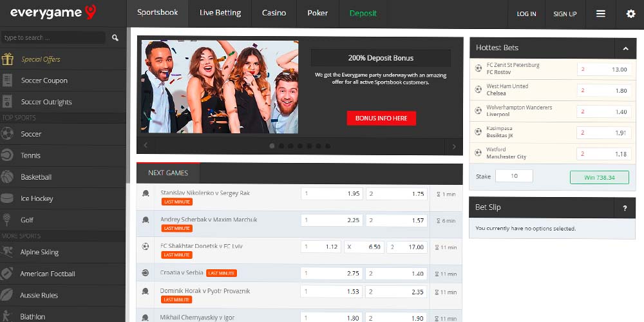The image size is (644, 322).
Task: Select the Tennis ball icon
Action: click(8, 155)
